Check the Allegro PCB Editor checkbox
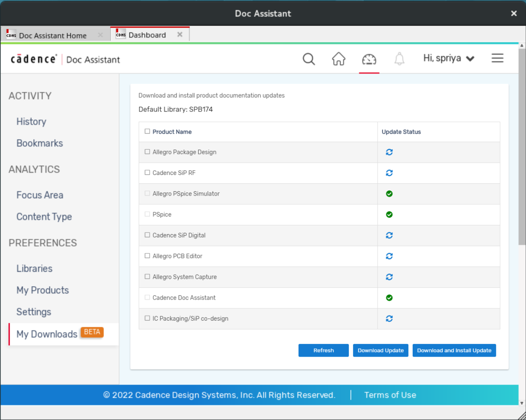The image size is (526, 420). (x=147, y=255)
